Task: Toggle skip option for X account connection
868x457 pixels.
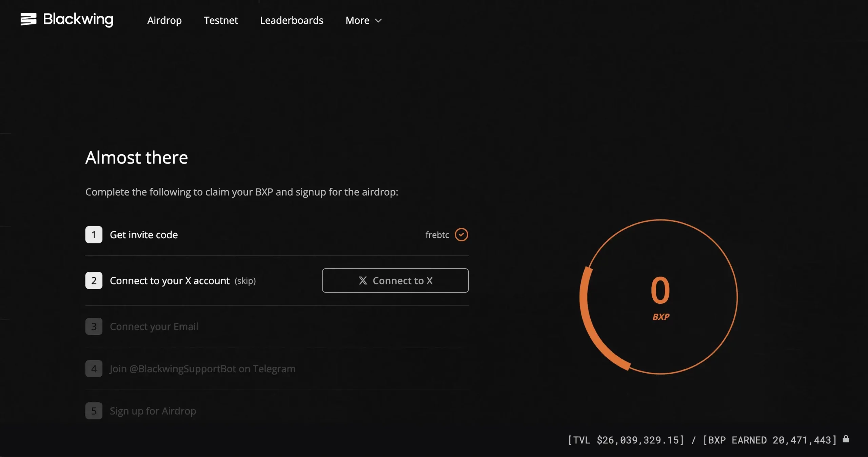Action: point(244,281)
